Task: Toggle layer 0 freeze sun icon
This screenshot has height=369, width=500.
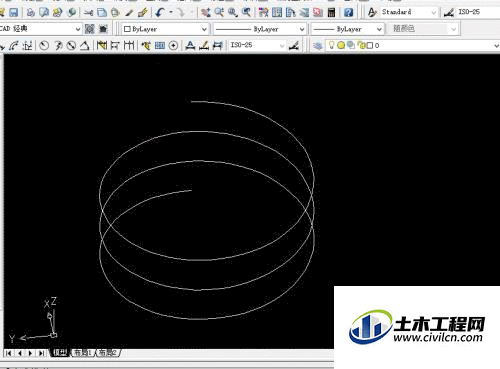Action: (341, 45)
